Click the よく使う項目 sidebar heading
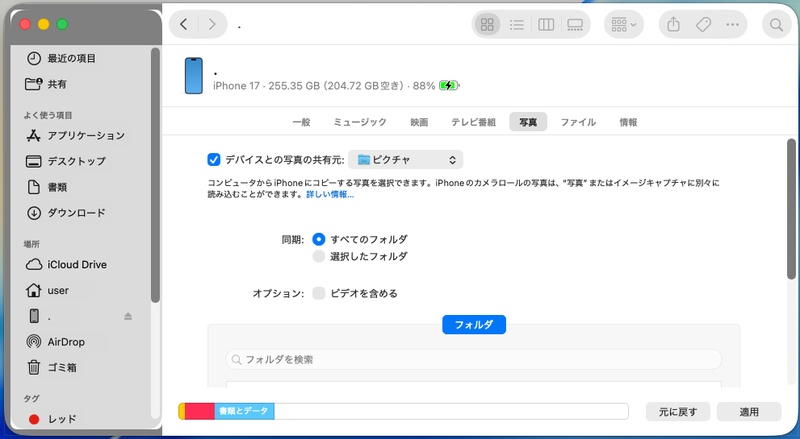 click(48, 115)
